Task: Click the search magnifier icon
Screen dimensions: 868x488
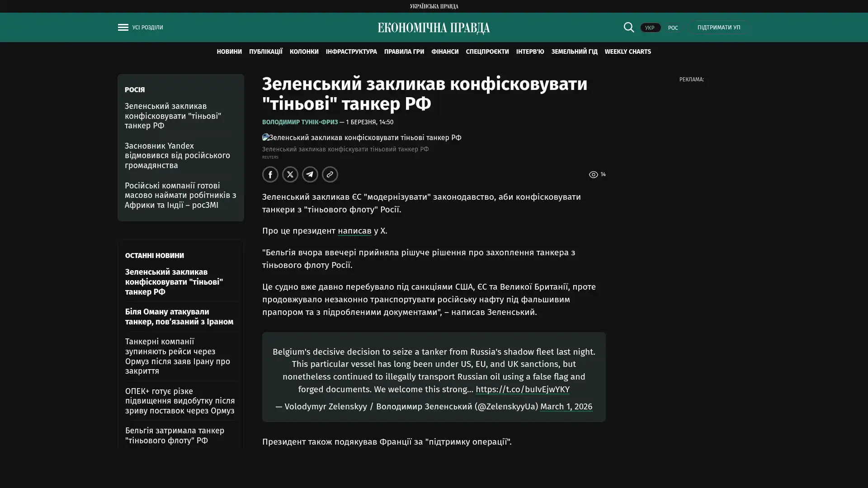Action: (x=628, y=28)
